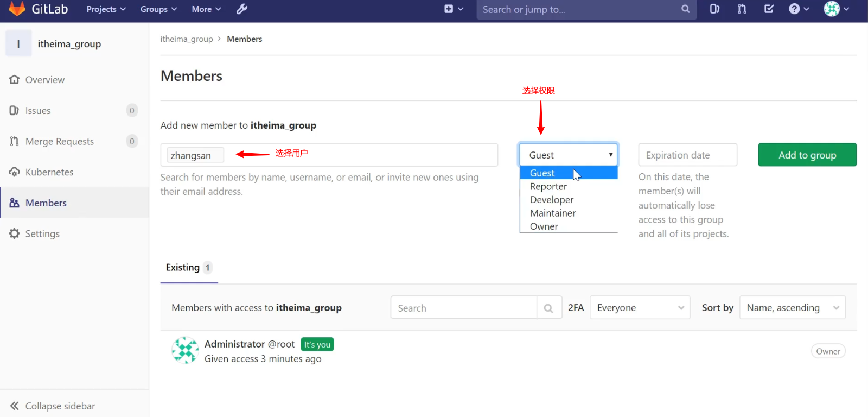This screenshot has height=417, width=868.
Task: Click the GitLab fox logo
Action: click(x=17, y=9)
